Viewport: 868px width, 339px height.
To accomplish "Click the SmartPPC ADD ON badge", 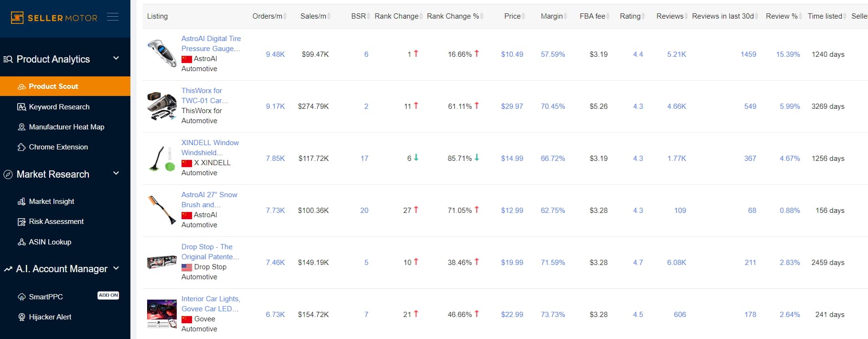I will [108, 296].
